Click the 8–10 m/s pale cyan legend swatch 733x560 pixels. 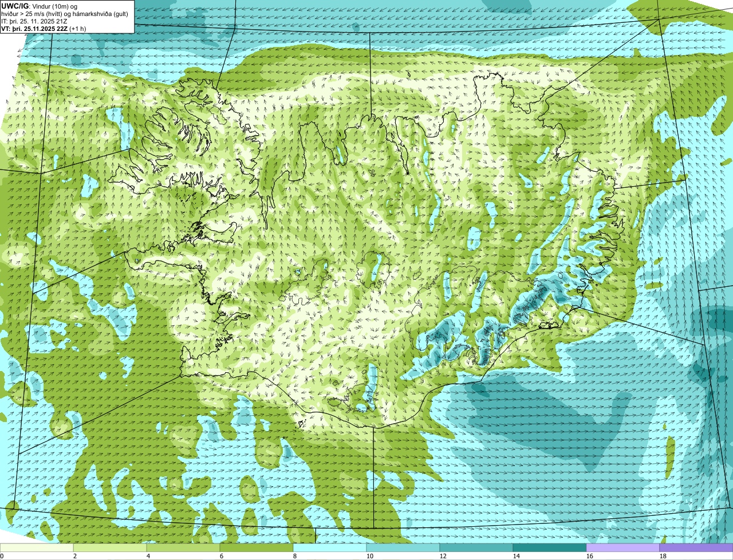point(330,548)
